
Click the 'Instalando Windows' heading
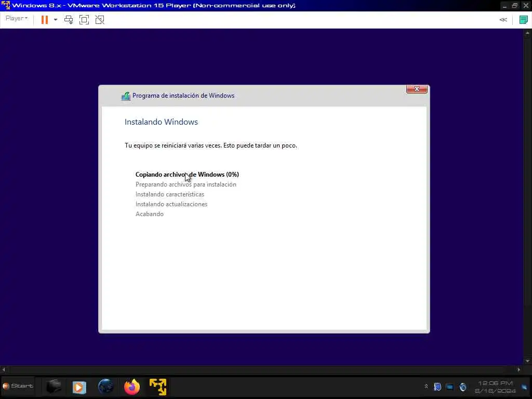pos(161,122)
